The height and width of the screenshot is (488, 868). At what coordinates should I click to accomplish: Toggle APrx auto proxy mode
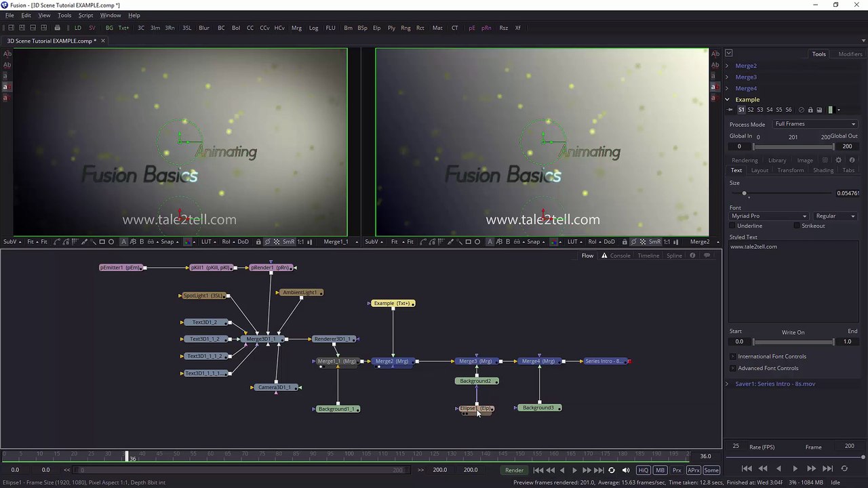(x=693, y=470)
